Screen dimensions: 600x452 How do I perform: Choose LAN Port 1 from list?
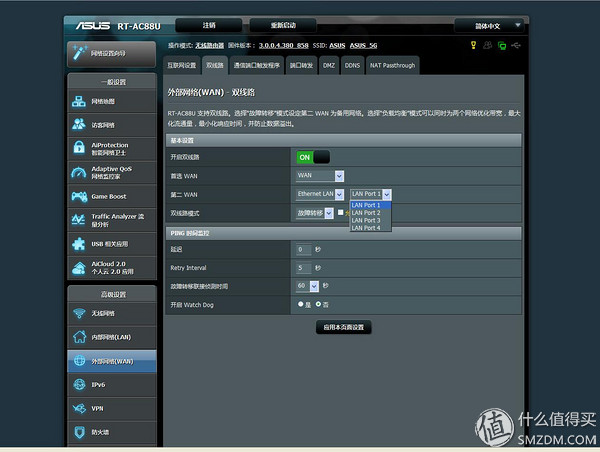point(370,205)
